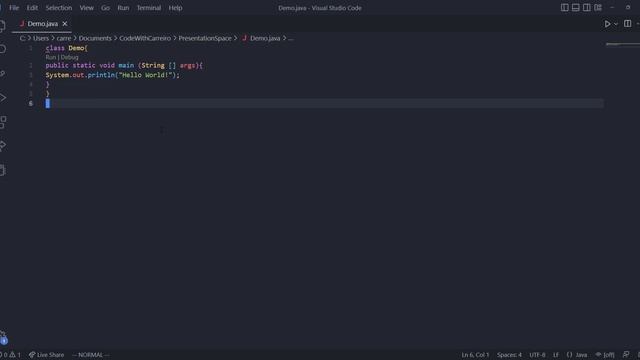Toggle the secondary side bar layout icon

(587, 7)
